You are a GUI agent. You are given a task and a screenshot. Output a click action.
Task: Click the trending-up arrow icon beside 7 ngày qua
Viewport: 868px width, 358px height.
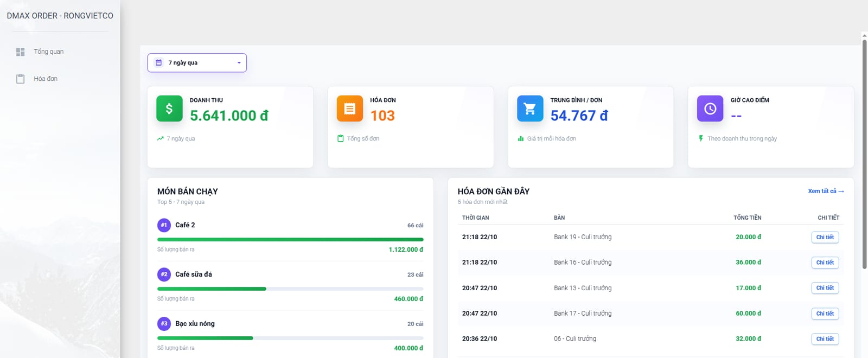point(160,139)
